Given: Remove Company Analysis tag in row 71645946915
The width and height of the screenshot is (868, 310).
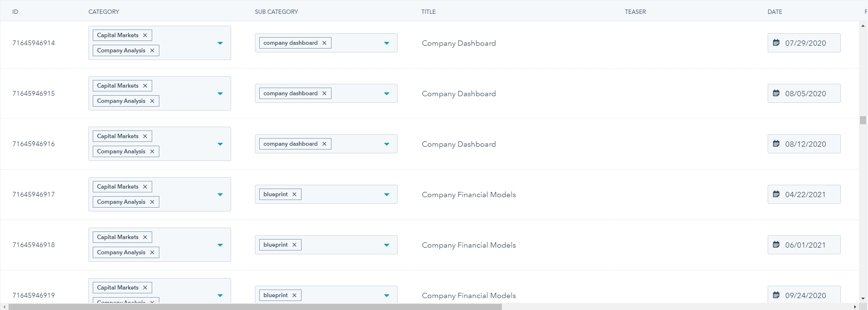Looking at the screenshot, I should (x=152, y=101).
